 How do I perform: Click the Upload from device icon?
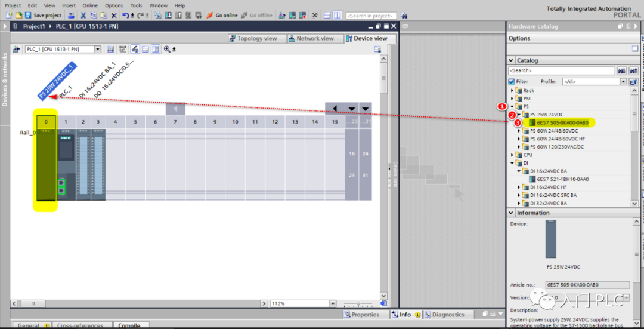pyautogui.click(x=178, y=15)
